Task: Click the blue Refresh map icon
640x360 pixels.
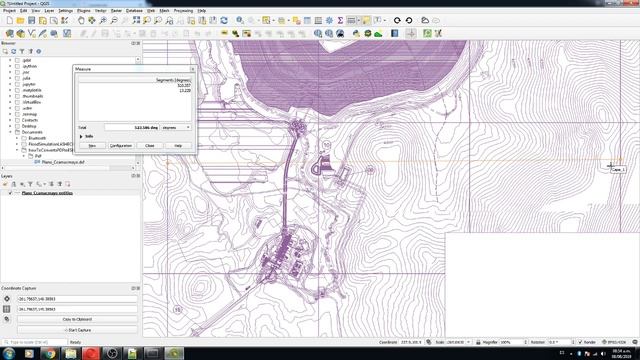Action: coord(224,20)
